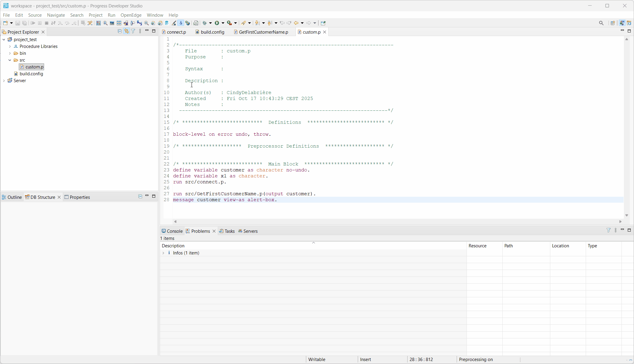Click Collapse All in Project Explorer
Viewport: 634px width, 364px height.
119,31
